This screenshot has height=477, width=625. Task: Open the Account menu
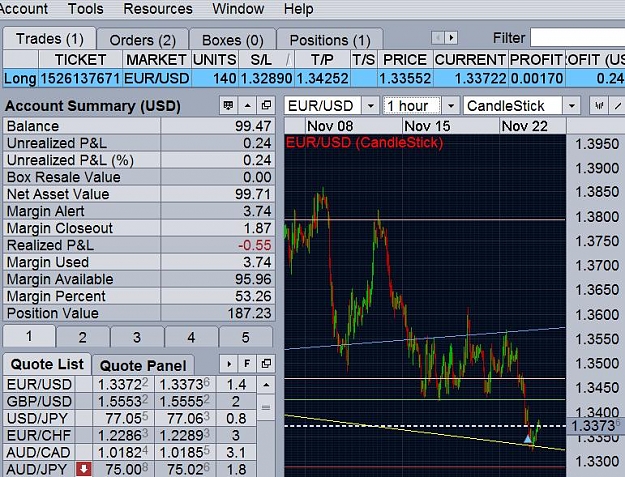pos(23,9)
